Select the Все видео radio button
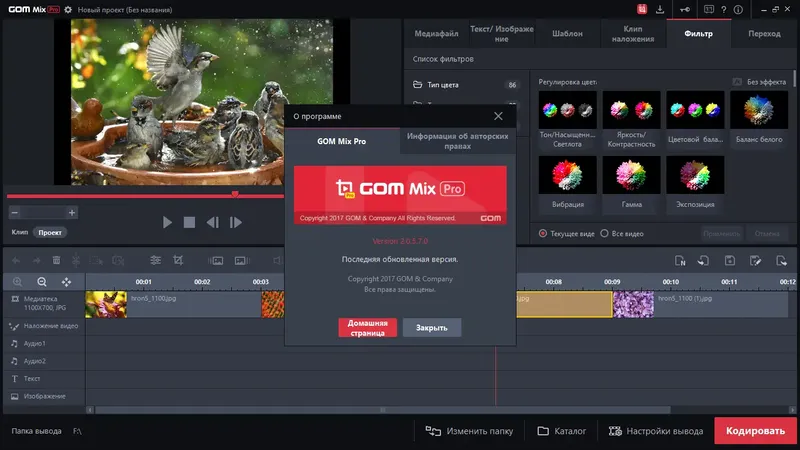This screenshot has width=800, height=450. pos(604,233)
